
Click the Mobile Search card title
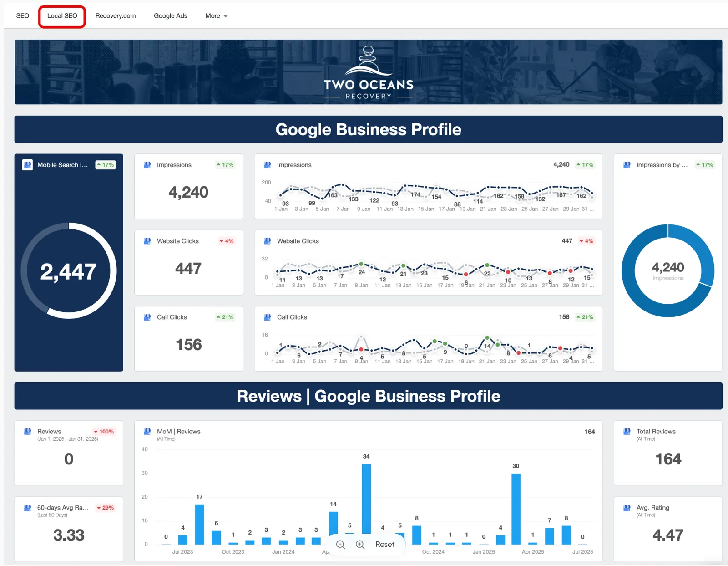[x=62, y=165]
